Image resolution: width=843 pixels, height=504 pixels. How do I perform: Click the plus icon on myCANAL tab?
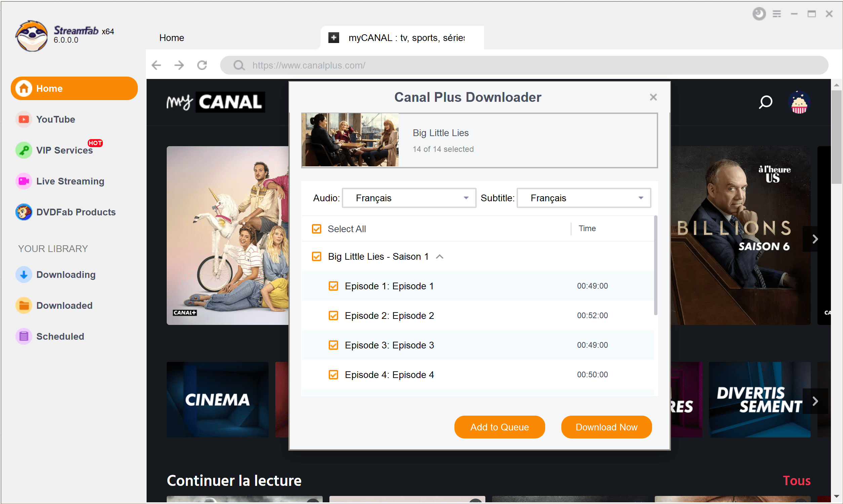click(x=333, y=37)
